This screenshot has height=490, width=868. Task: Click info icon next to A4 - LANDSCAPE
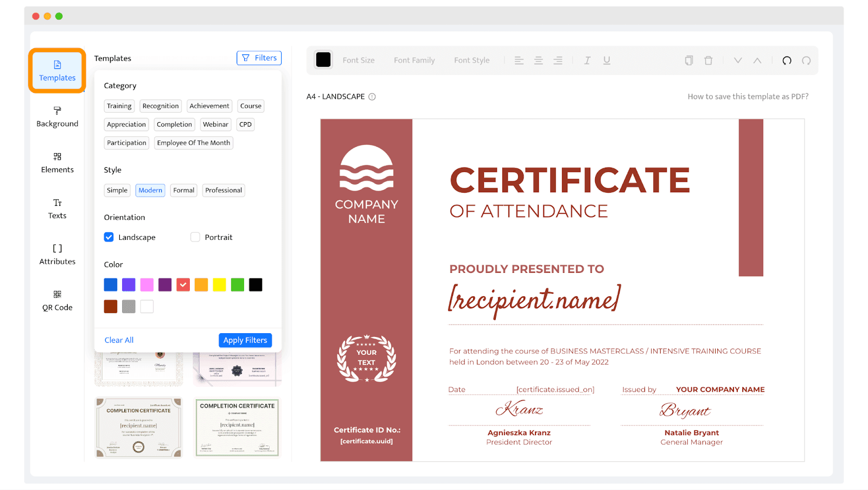point(372,97)
